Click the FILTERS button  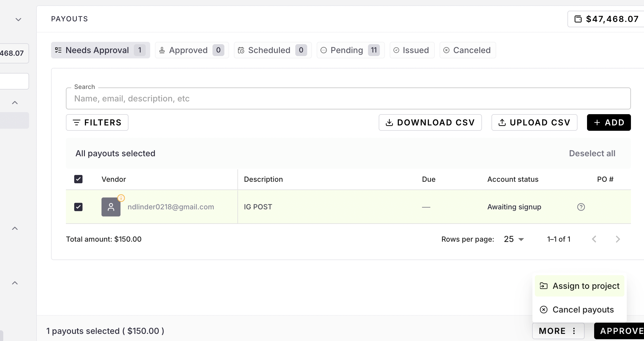tap(97, 122)
